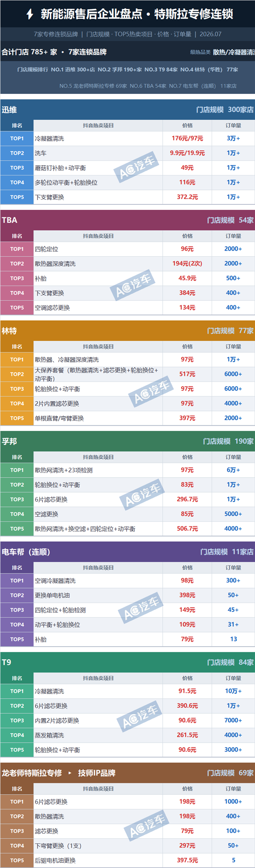Click the 门店规模排行 NO.1 迅维 300+店 ranking line

(127, 69)
